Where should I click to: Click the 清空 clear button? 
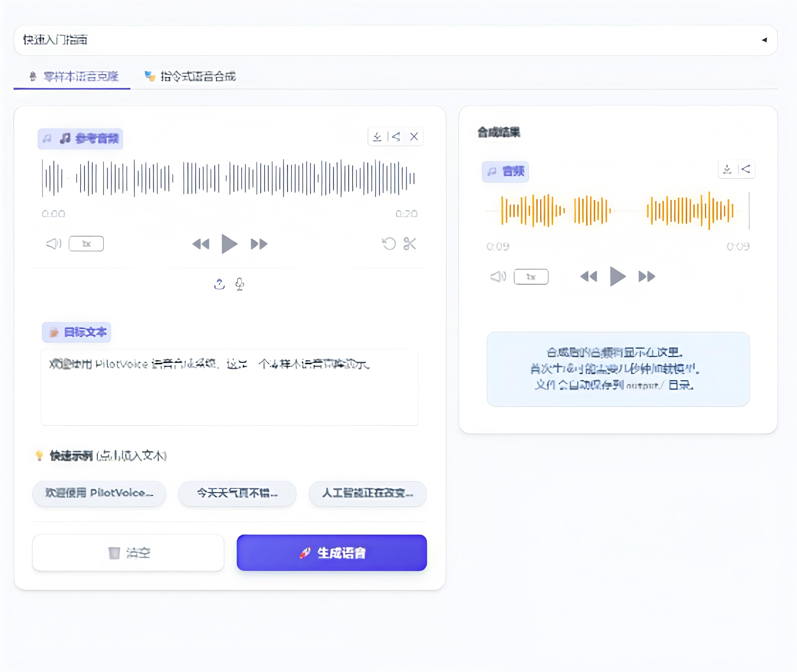[x=128, y=553]
